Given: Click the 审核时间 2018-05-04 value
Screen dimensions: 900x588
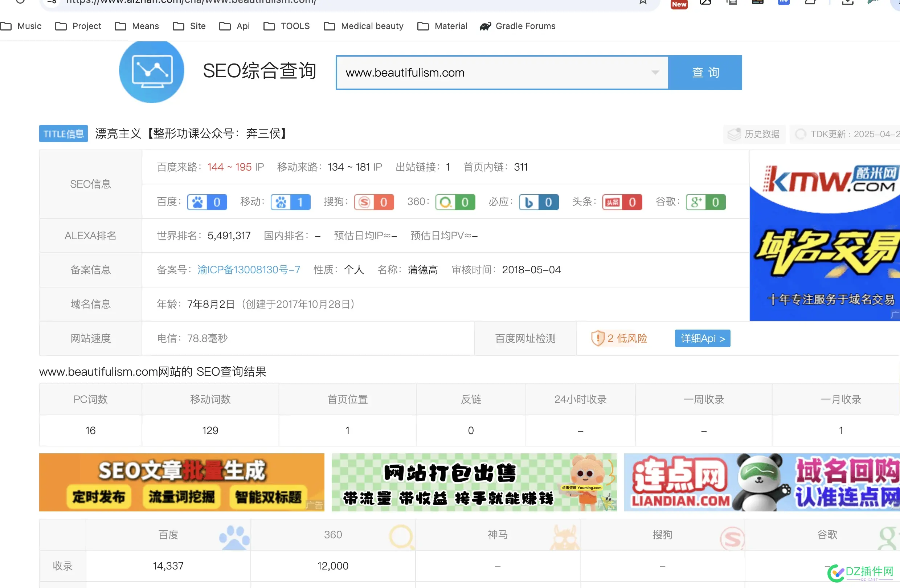Looking at the screenshot, I should 531,270.
